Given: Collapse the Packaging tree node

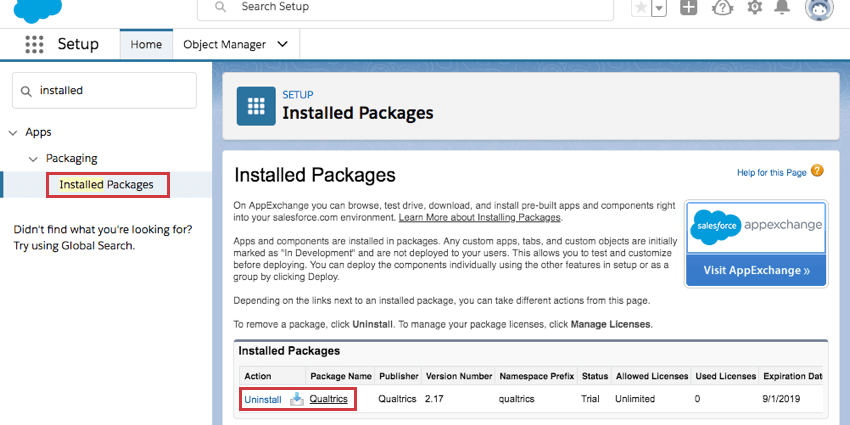Looking at the screenshot, I should tap(34, 159).
